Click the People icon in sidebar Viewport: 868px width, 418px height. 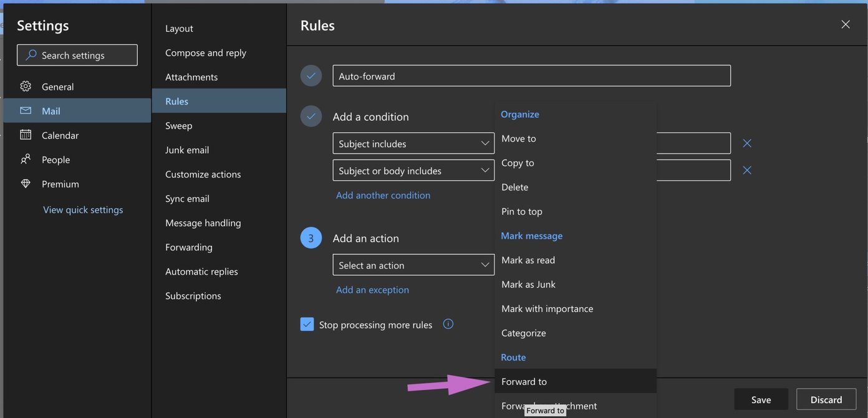tap(26, 159)
